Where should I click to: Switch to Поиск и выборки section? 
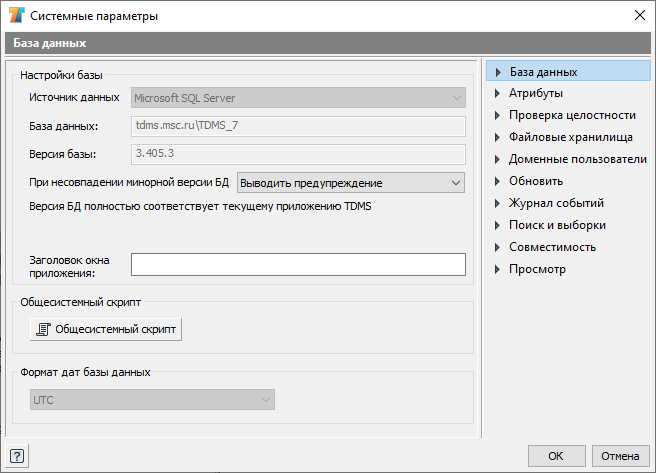557,225
